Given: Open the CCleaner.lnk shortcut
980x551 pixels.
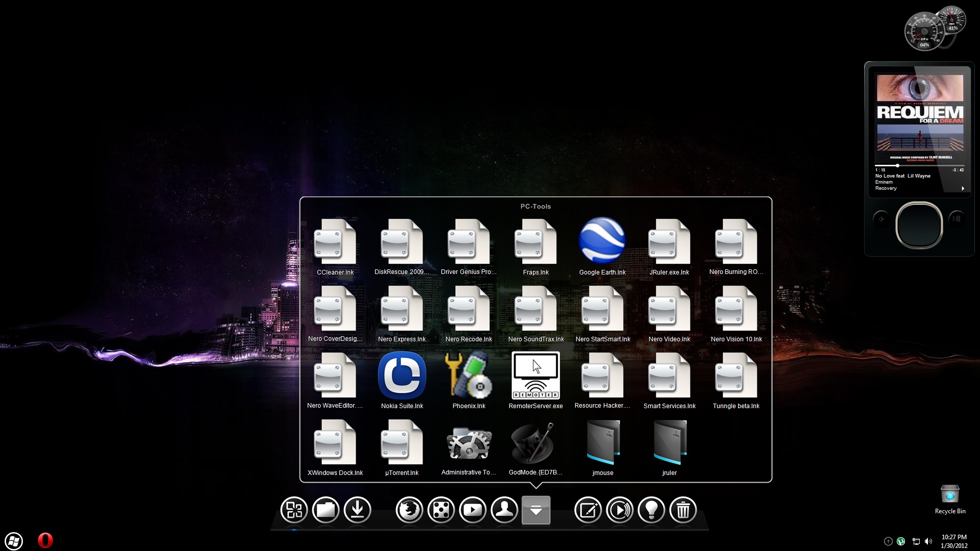Looking at the screenshot, I should pyautogui.click(x=335, y=247).
